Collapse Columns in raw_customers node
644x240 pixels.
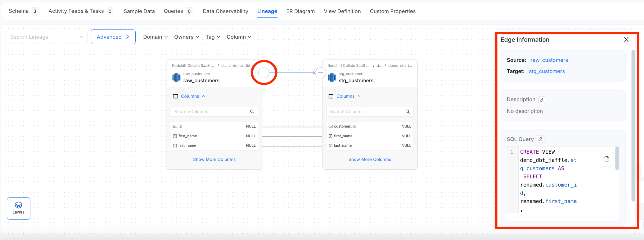(193, 96)
